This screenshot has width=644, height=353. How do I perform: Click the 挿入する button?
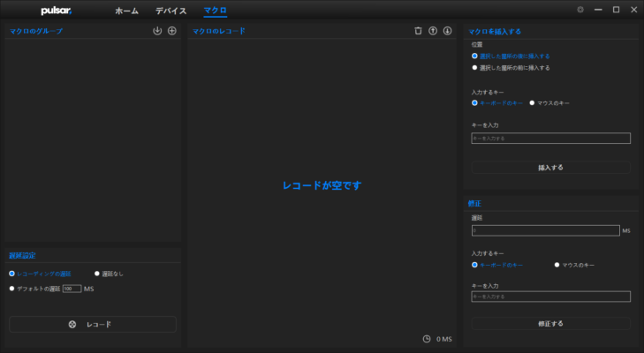[x=550, y=167]
